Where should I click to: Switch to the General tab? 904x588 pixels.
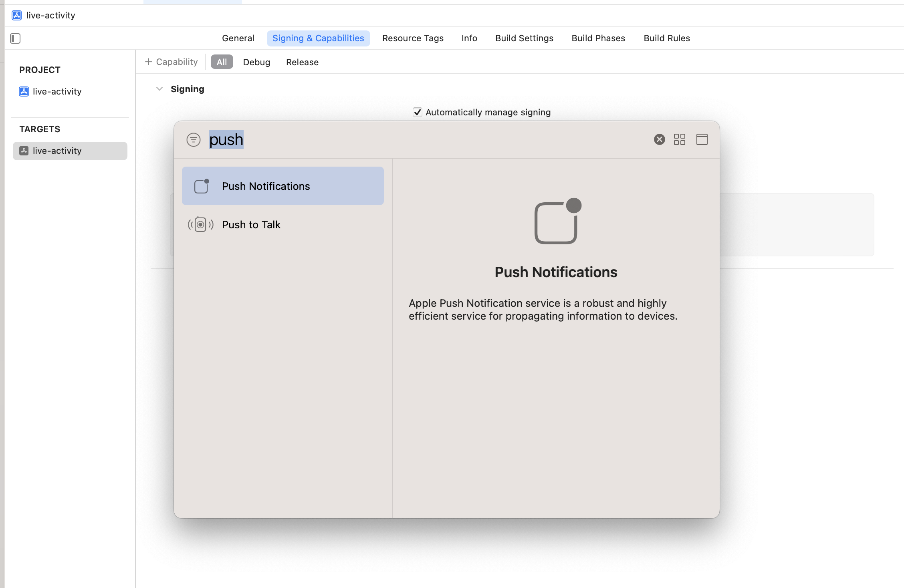(x=238, y=38)
